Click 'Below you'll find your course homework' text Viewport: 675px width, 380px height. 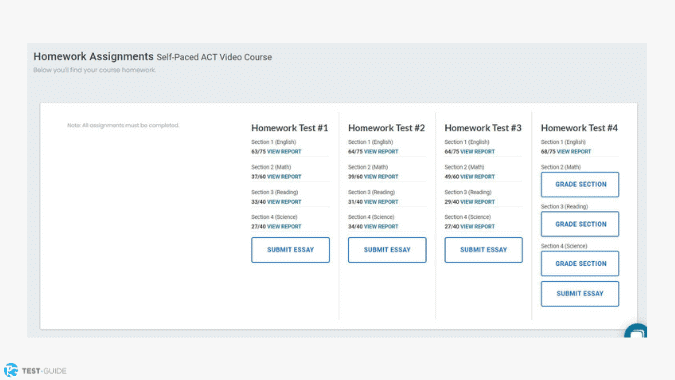tap(95, 70)
